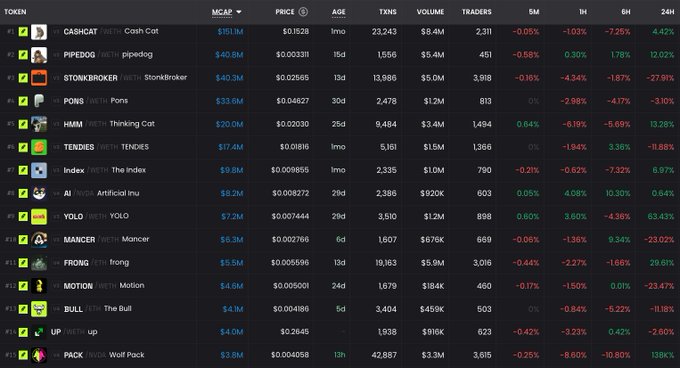The image size is (680, 368).
Task: Open the HMM Thinking Cat logo
Action: pyautogui.click(x=39, y=124)
